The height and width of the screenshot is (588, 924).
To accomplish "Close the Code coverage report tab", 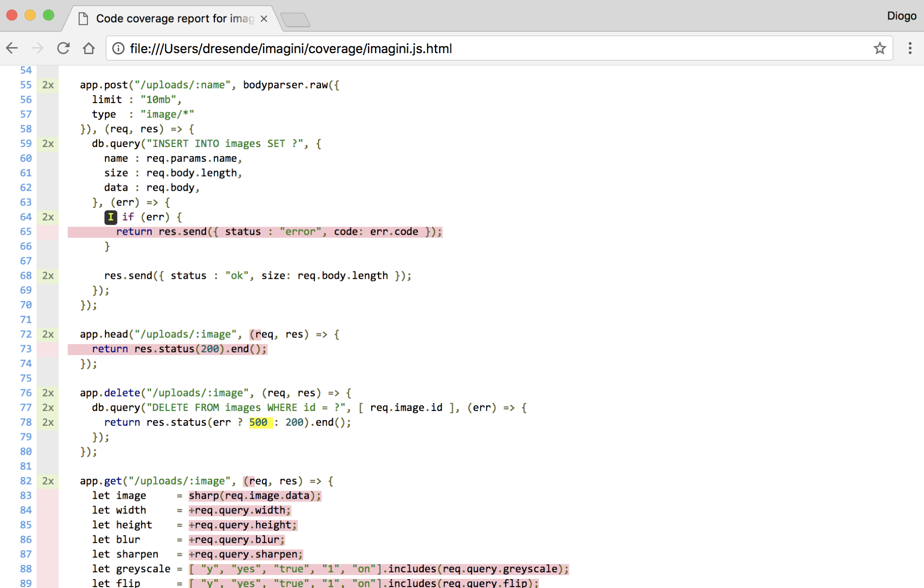I will [x=264, y=18].
